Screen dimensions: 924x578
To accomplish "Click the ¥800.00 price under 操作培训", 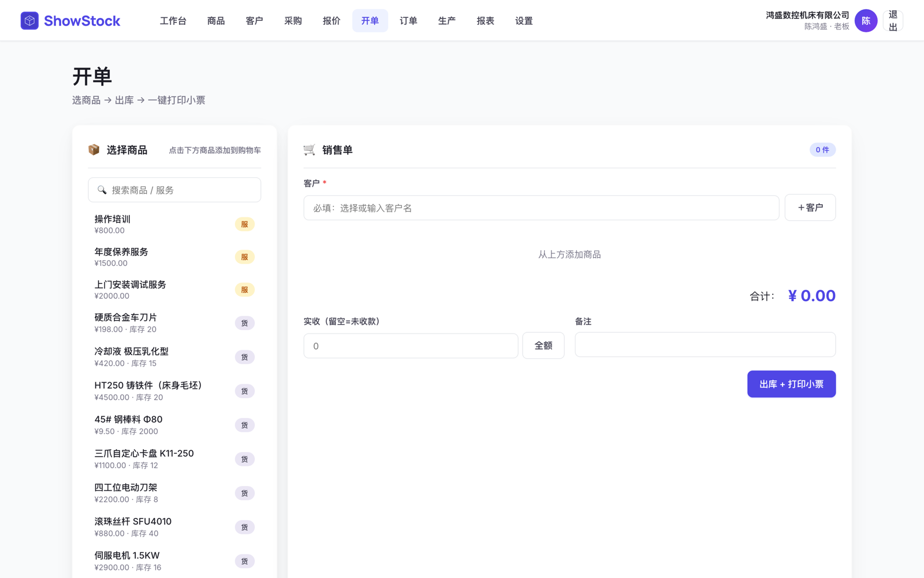I will pos(110,231).
